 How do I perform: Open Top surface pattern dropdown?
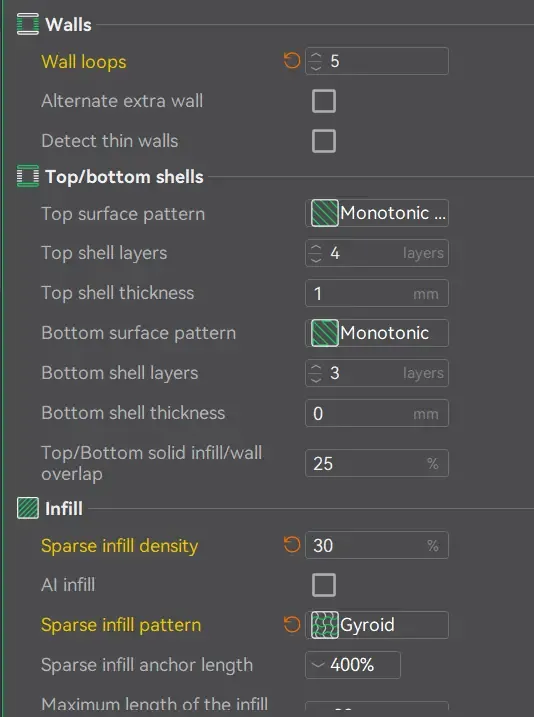[x=377, y=213]
